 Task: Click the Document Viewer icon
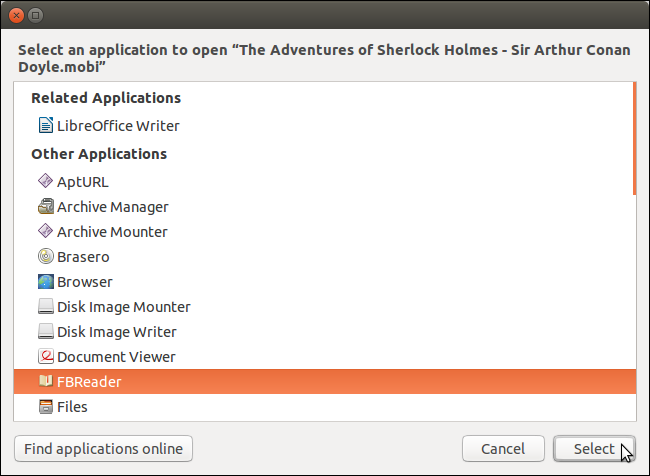[45, 357]
